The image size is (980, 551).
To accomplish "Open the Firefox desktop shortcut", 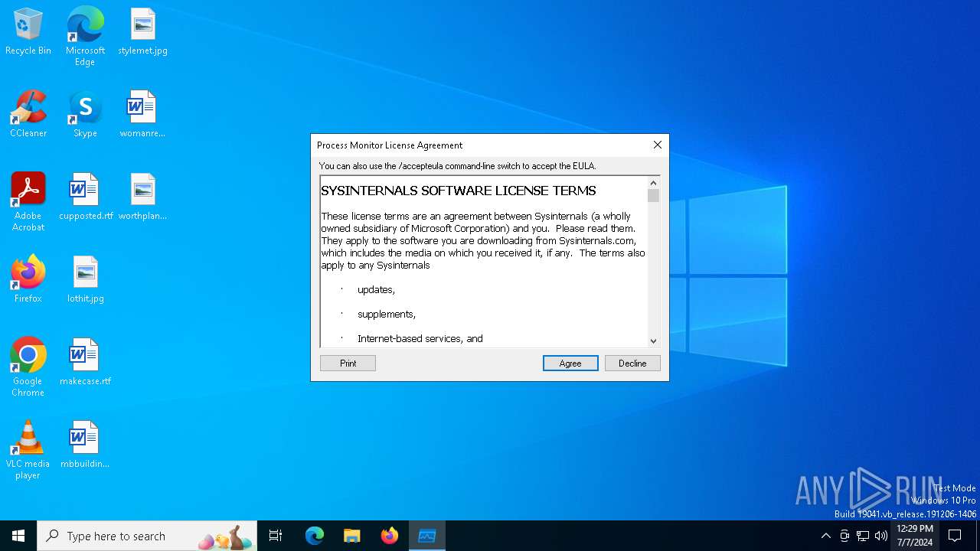I will 28,280.
